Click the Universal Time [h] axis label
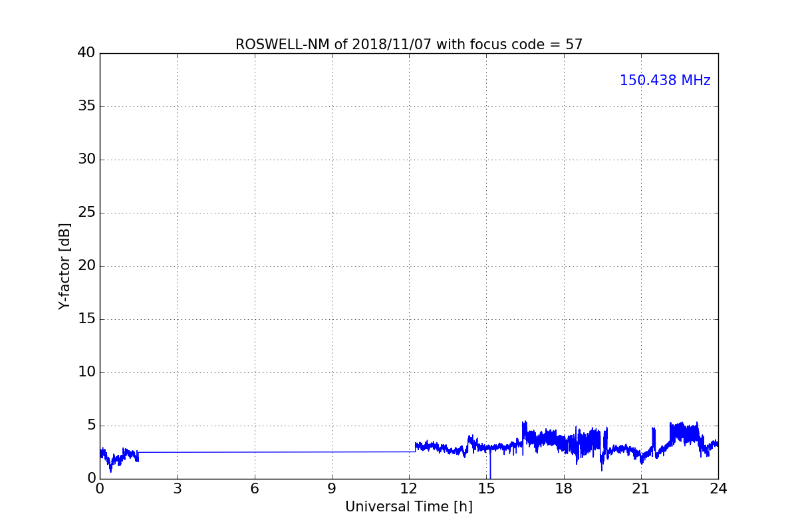Screen dimensions: 798x532 pyautogui.click(x=409, y=507)
